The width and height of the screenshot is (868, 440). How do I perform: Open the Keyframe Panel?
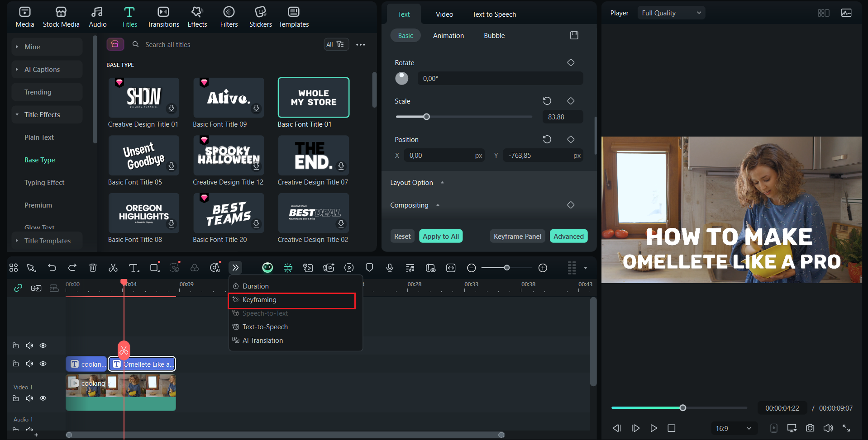[517, 236]
